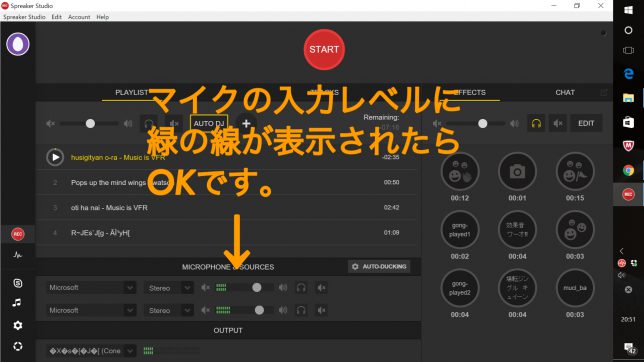
Task: Open Microsoft Edge from taskbar
Action: 628,74
